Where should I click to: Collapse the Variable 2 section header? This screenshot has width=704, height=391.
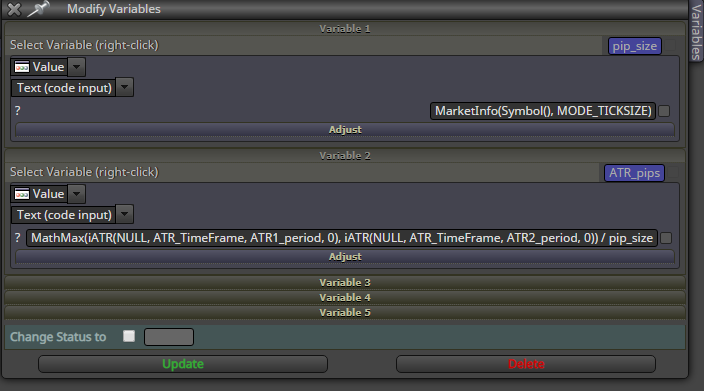click(x=345, y=156)
